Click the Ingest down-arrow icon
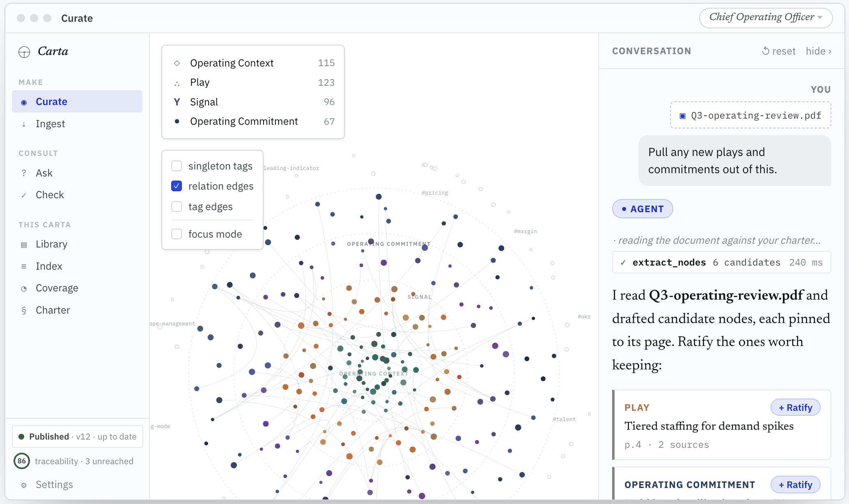This screenshot has height=504, width=849. click(x=24, y=124)
